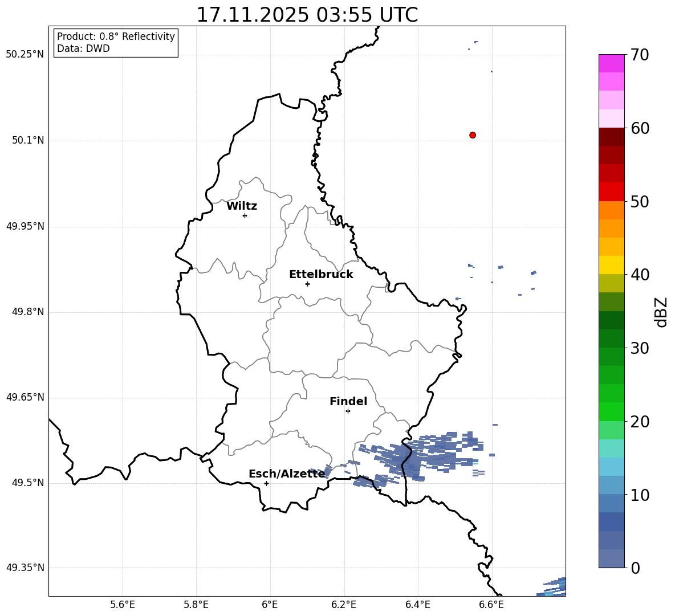Click the 6.2°E longitude label
675x616 pixels.
coord(344,605)
